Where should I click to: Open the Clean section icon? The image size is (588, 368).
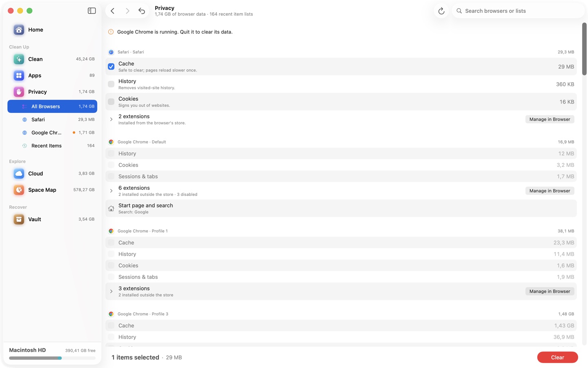click(x=19, y=59)
